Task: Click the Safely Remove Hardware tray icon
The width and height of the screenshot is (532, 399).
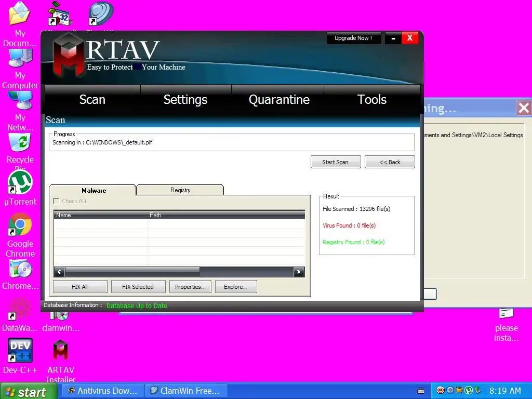Action: tap(478, 390)
